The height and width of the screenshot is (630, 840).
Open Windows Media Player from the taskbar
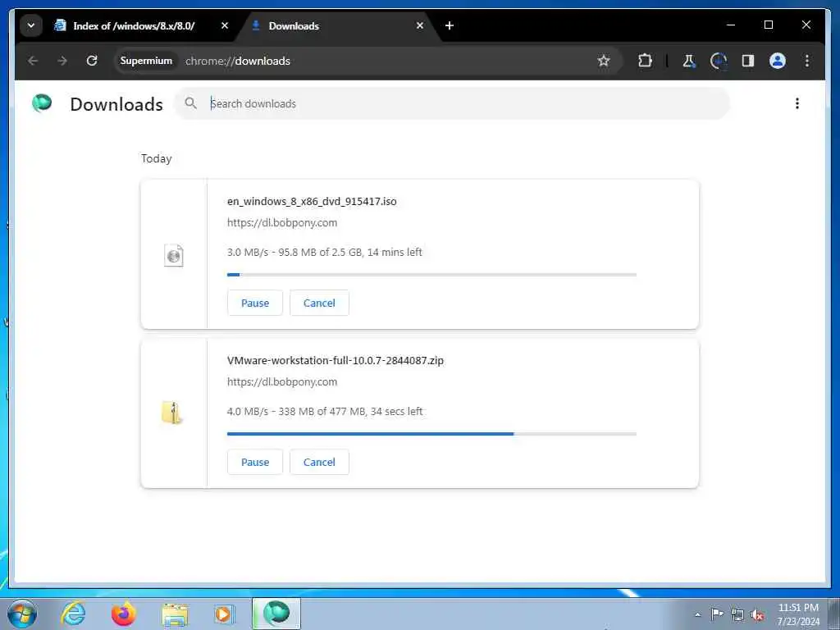[x=223, y=614]
